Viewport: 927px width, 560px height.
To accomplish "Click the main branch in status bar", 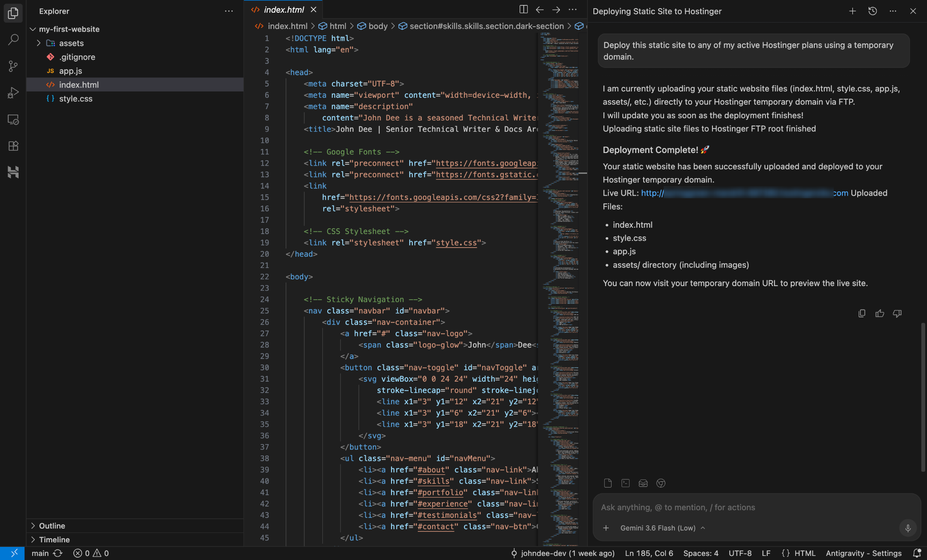I will tap(40, 553).
